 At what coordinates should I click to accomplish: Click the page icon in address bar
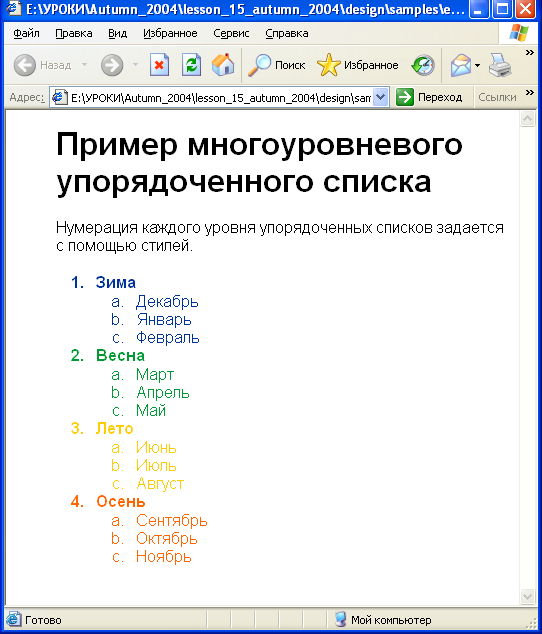[59, 97]
